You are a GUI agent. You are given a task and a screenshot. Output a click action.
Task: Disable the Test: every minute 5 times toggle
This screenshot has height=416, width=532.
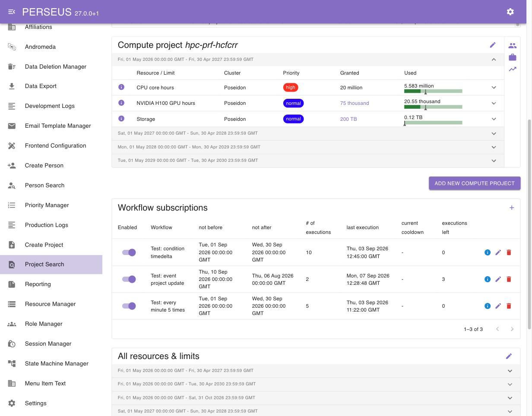129,306
